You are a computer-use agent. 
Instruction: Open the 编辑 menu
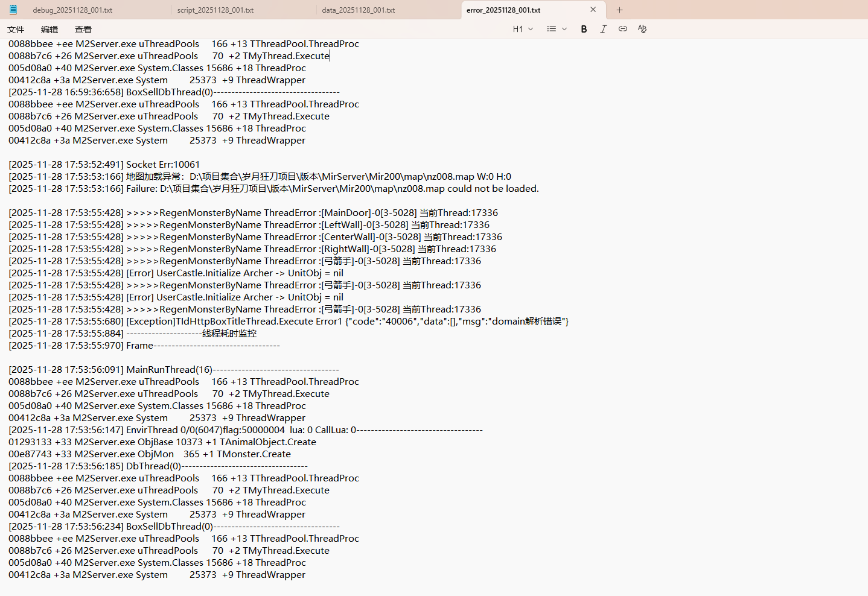click(x=49, y=30)
